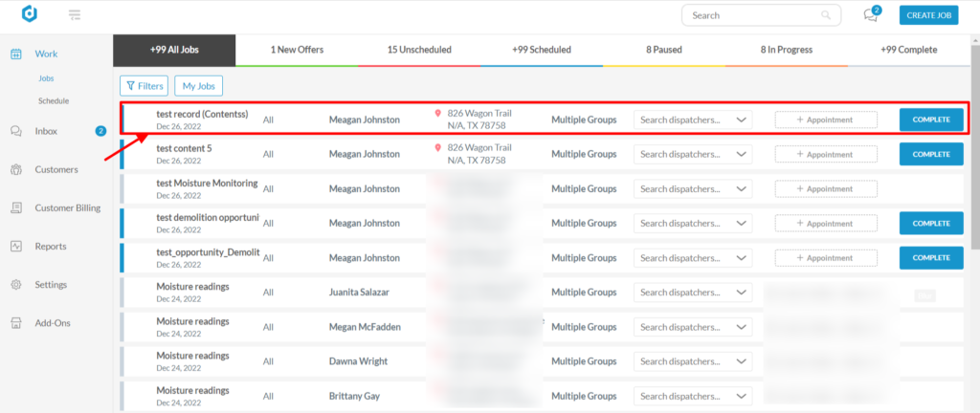Open Customers from the sidebar icon
The width and height of the screenshot is (980, 413).
click(16, 169)
